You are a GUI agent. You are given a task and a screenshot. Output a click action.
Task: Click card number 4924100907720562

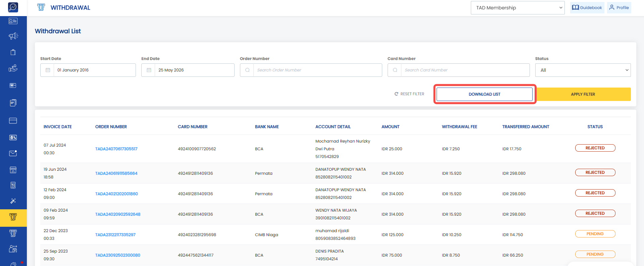[197, 149]
